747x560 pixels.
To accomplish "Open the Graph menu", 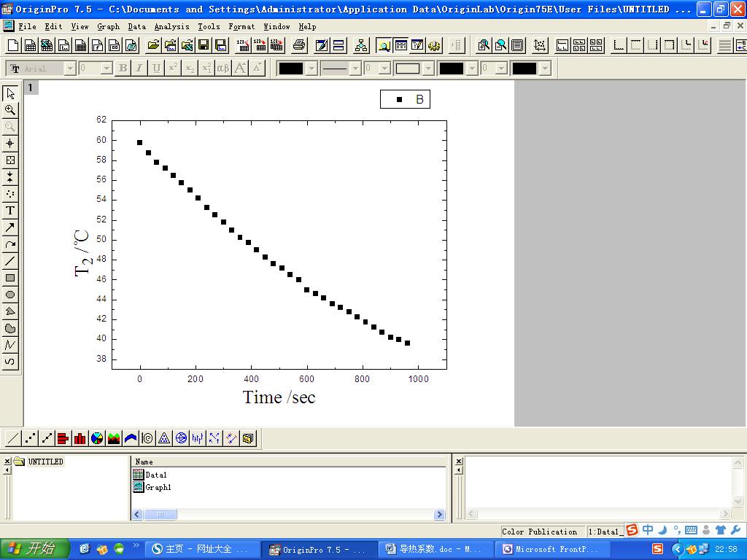I will 108,27.
